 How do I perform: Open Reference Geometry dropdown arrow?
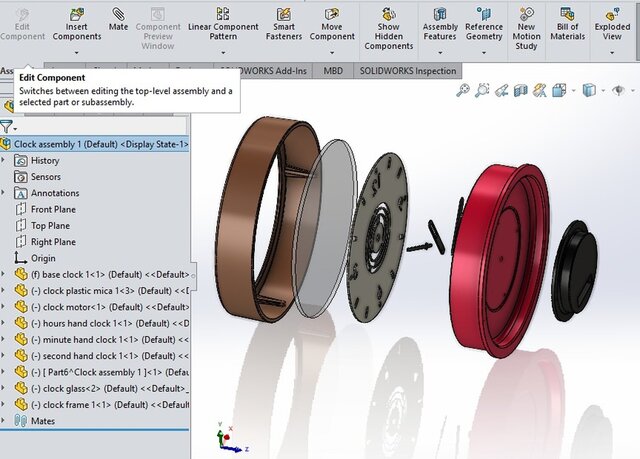484,53
